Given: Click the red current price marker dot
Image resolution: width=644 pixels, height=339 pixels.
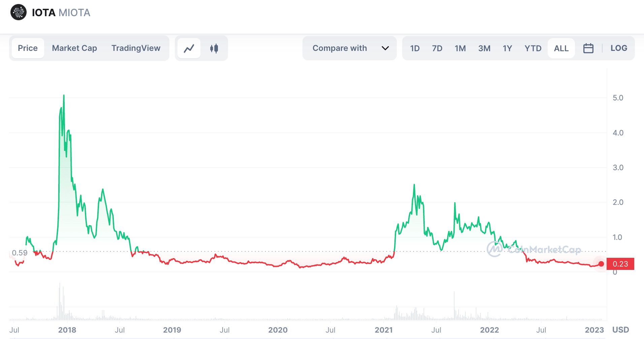Looking at the screenshot, I should [x=601, y=264].
